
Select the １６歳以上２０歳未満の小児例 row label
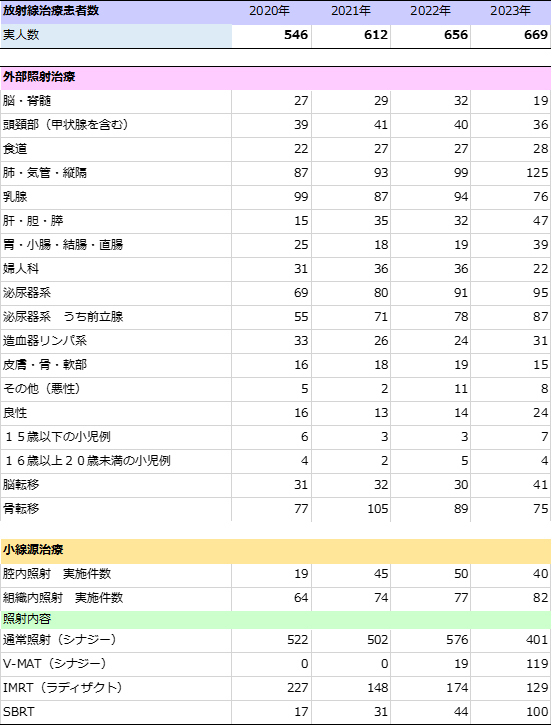coord(88,461)
